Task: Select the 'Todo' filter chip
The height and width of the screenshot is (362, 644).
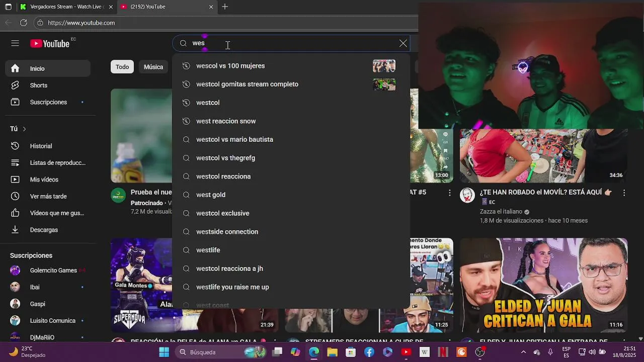Action: coord(122,67)
